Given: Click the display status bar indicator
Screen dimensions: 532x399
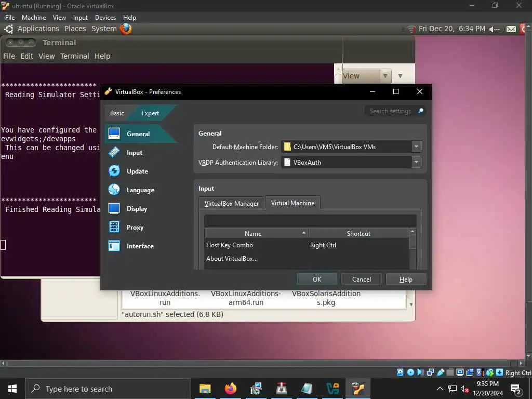Looking at the screenshot, I should (460, 373).
